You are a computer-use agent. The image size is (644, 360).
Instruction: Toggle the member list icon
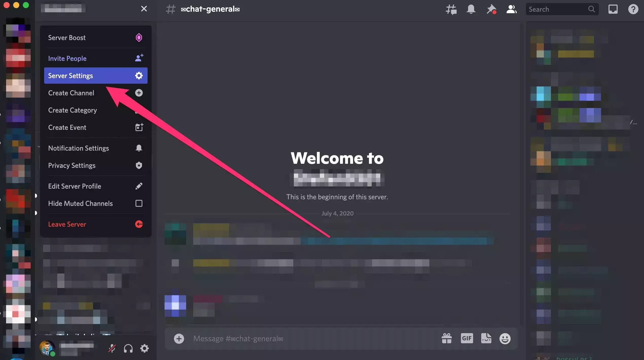click(x=511, y=9)
